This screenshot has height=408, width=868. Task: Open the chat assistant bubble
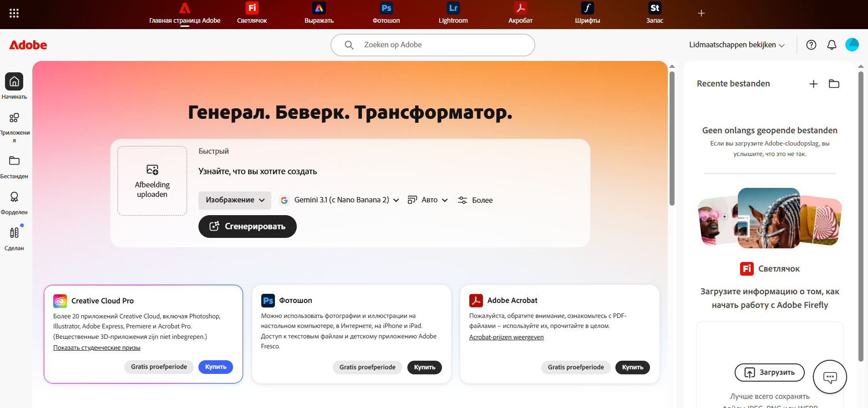point(830,377)
